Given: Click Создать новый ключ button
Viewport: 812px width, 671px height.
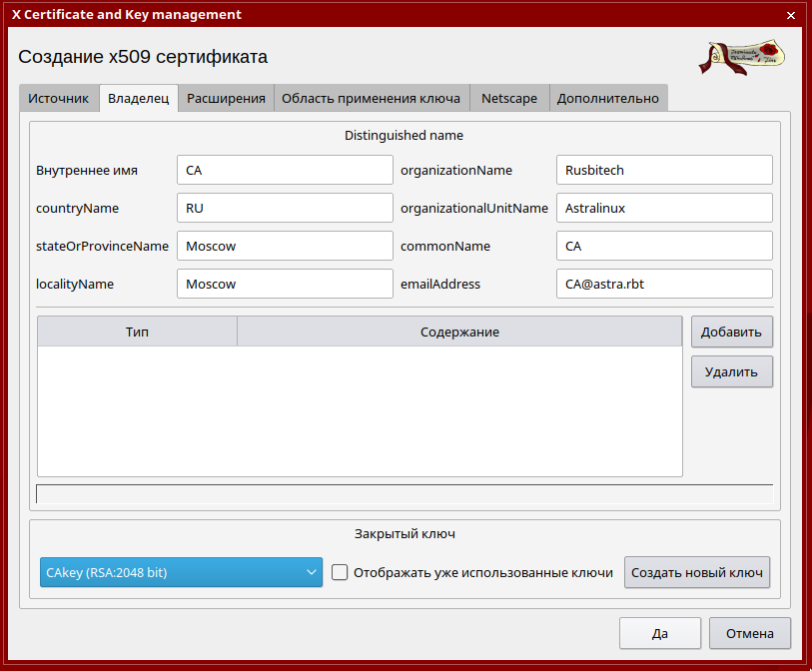Looking at the screenshot, I should point(697,572).
